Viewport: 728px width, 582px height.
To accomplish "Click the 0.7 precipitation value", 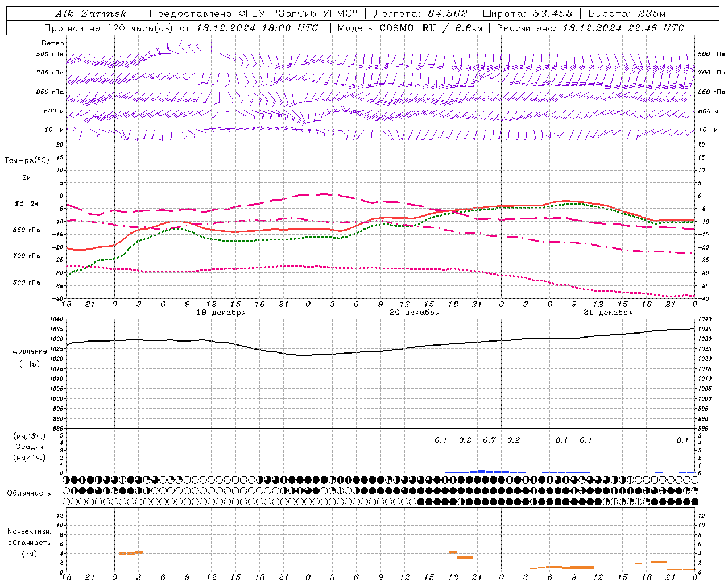I will pos(489,440).
